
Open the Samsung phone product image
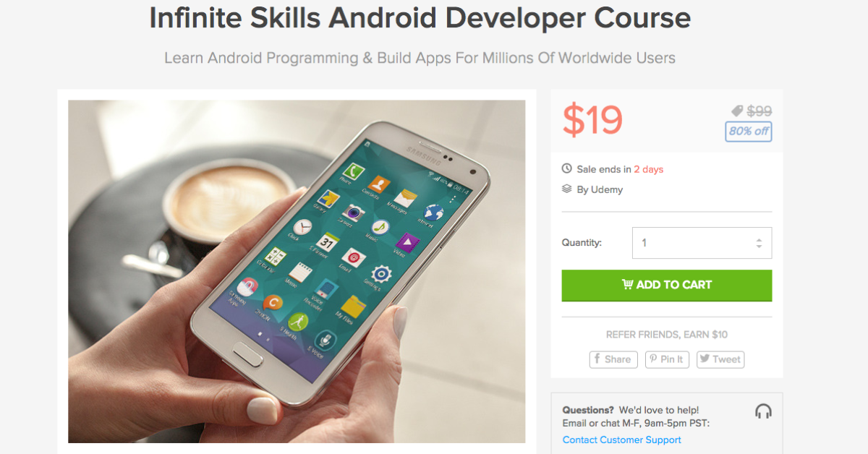pyautogui.click(x=297, y=271)
